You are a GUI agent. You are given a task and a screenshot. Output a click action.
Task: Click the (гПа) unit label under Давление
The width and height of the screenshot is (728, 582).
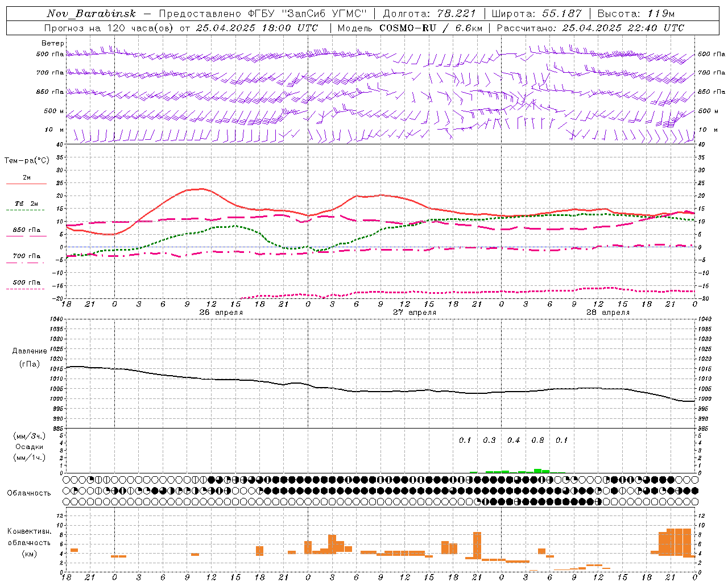tap(30, 364)
